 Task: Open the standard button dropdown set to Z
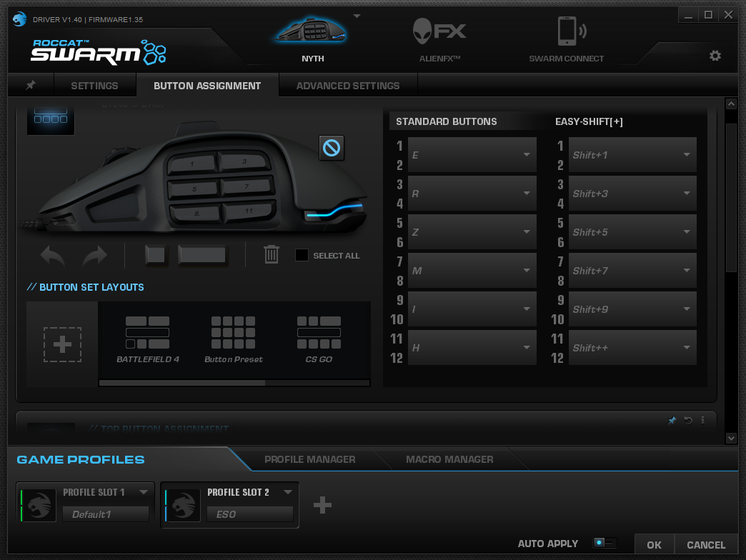point(472,231)
